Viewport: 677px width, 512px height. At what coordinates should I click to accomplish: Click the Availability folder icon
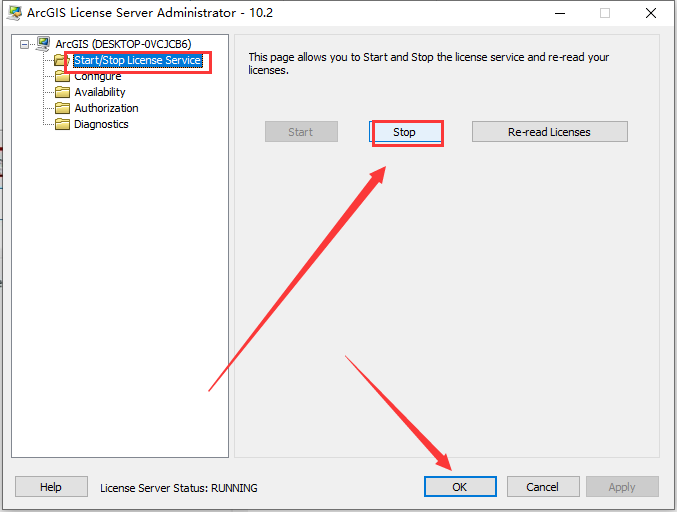[62, 92]
